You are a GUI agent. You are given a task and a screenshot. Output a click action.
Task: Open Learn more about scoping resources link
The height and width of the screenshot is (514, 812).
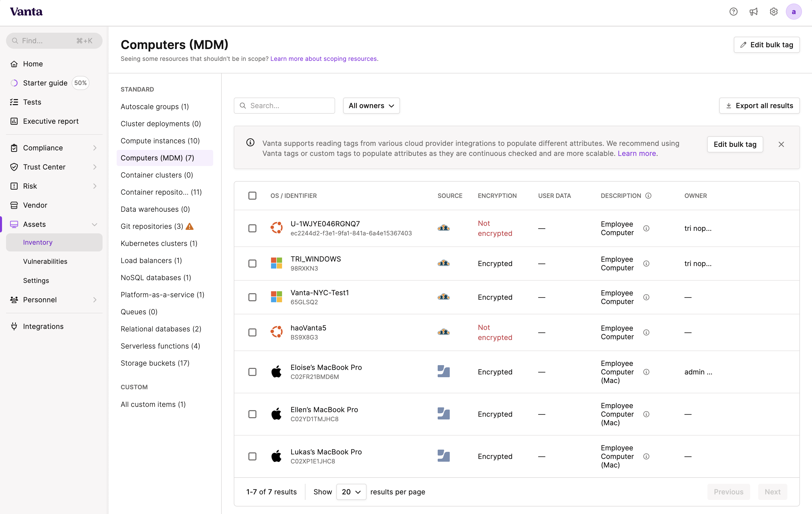[323, 59]
